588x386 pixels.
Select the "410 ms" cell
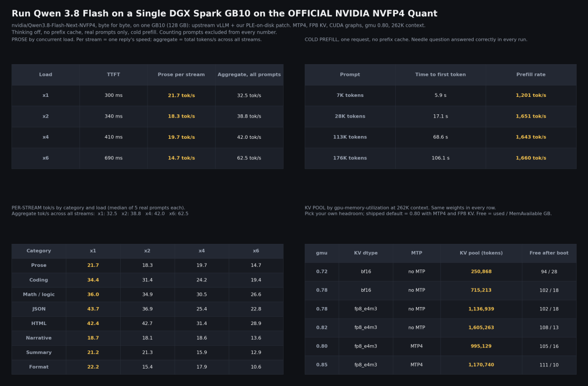(113, 137)
